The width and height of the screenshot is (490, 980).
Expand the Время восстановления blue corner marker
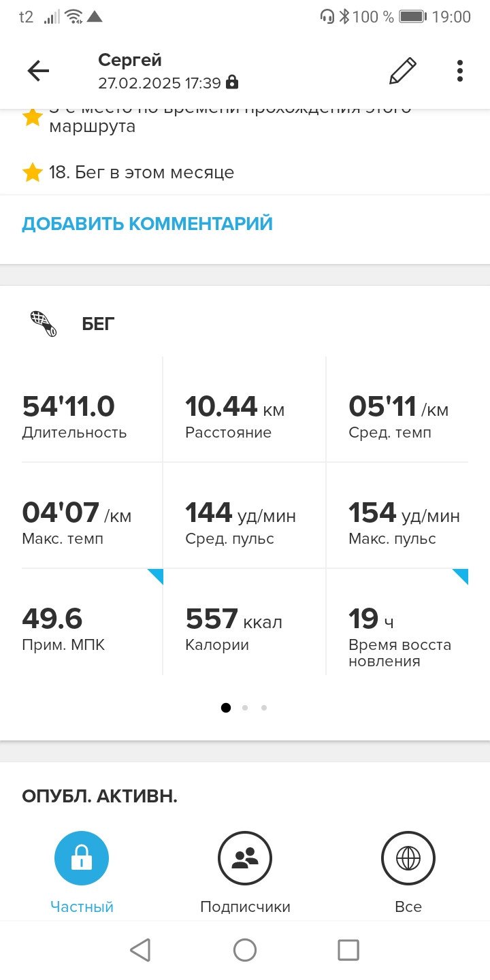point(461,576)
